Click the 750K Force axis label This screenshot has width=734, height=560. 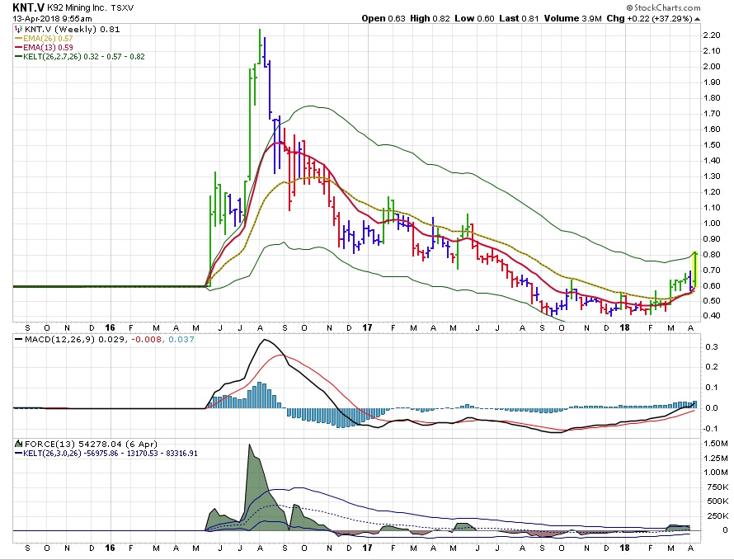(718, 487)
